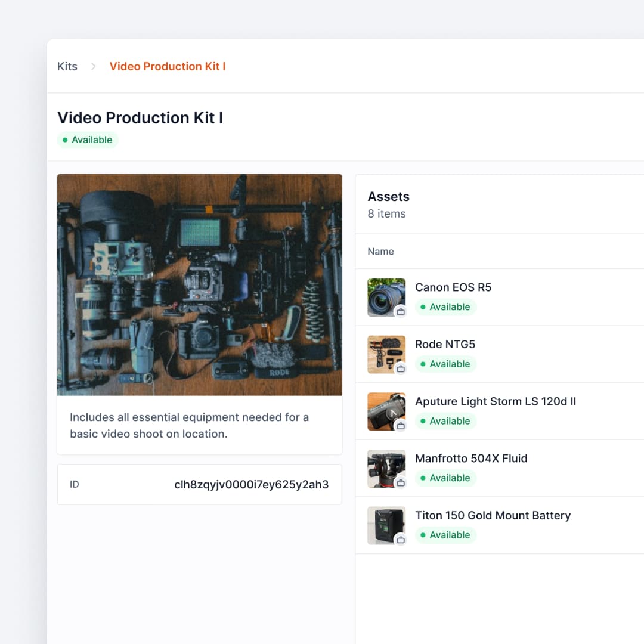Open Titon 150 Gold Mount Battery asset
Screen dimensions: 644x644
click(493, 516)
